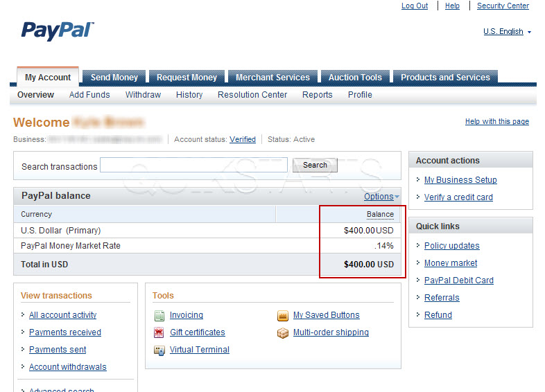Open the Virtual Terminal text link
The image size is (545, 392).
[200, 350]
